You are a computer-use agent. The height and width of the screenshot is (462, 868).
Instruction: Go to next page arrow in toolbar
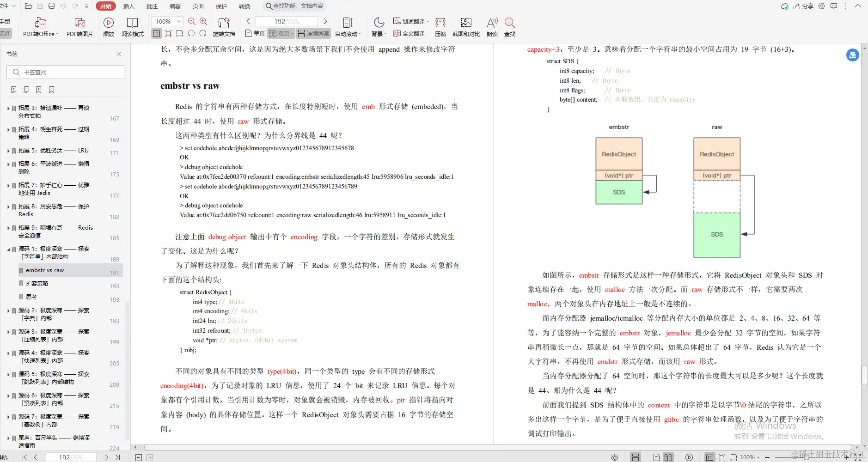[325, 21]
